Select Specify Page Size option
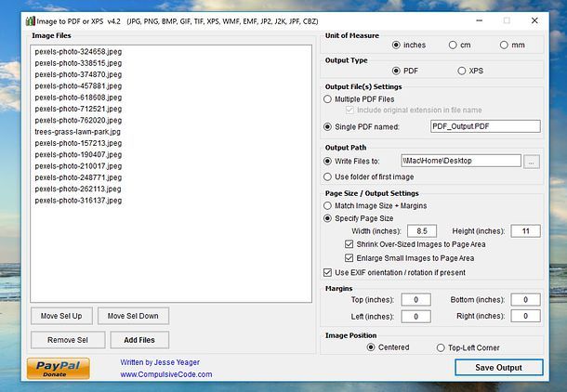This screenshot has height=392, width=567. (327, 218)
